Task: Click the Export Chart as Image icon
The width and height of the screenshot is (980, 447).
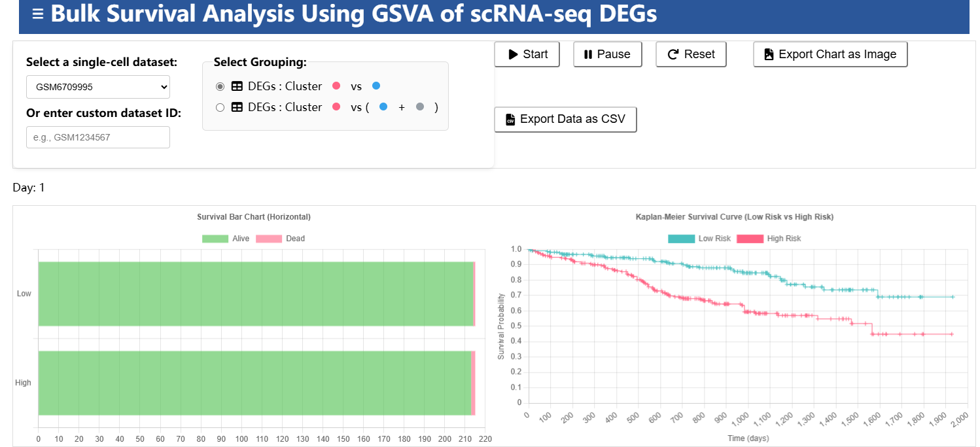Action: (769, 54)
